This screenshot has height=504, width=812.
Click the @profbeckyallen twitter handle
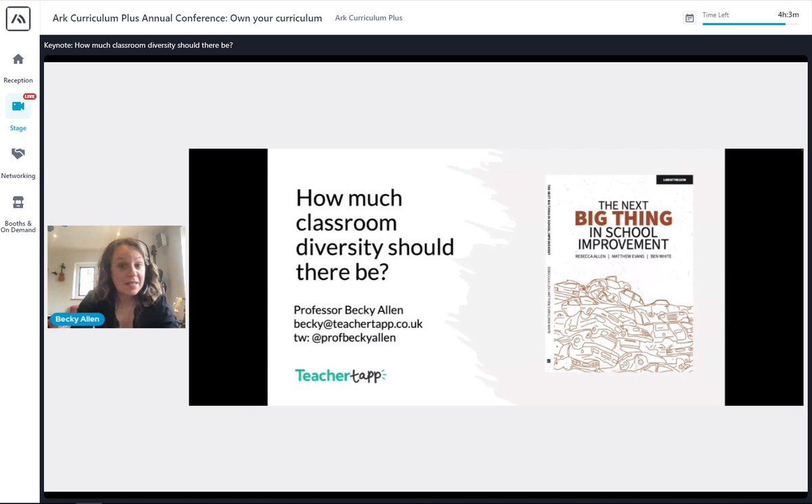point(352,338)
